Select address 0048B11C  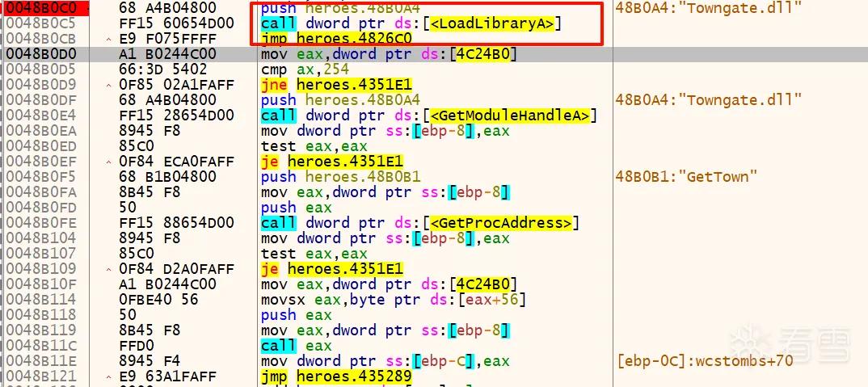tap(42, 346)
